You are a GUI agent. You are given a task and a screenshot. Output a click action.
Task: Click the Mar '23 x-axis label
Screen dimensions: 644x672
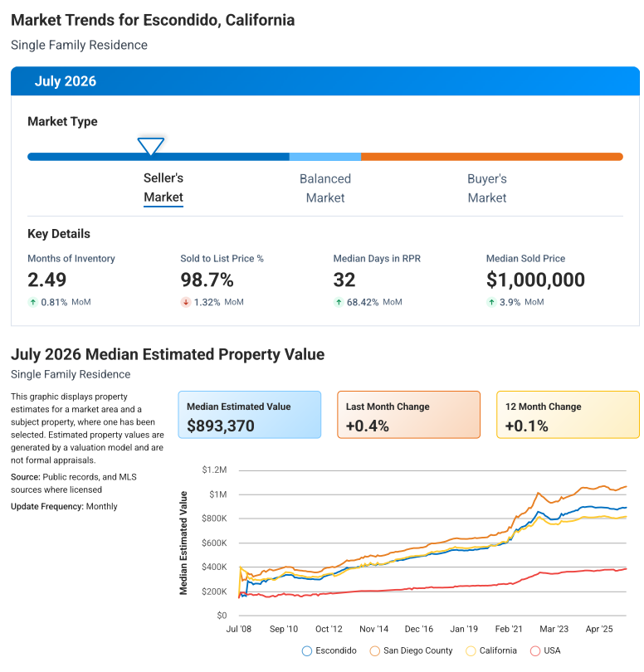point(554,629)
